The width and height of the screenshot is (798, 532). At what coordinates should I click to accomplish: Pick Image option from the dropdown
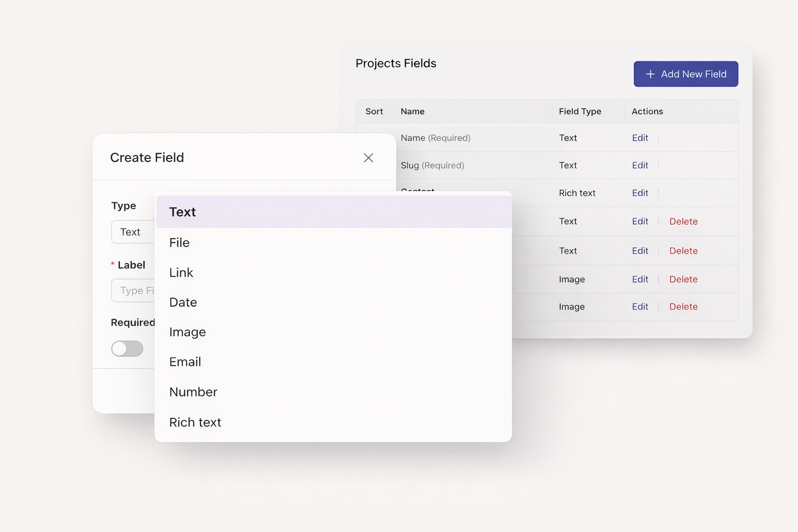pyautogui.click(x=187, y=332)
